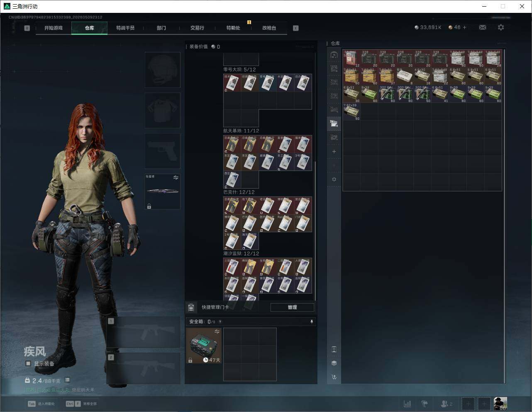This screenshot has height=412, width=532.
Task: Select the red ammo pack with count 12
Action: click(x=351, y=59)
